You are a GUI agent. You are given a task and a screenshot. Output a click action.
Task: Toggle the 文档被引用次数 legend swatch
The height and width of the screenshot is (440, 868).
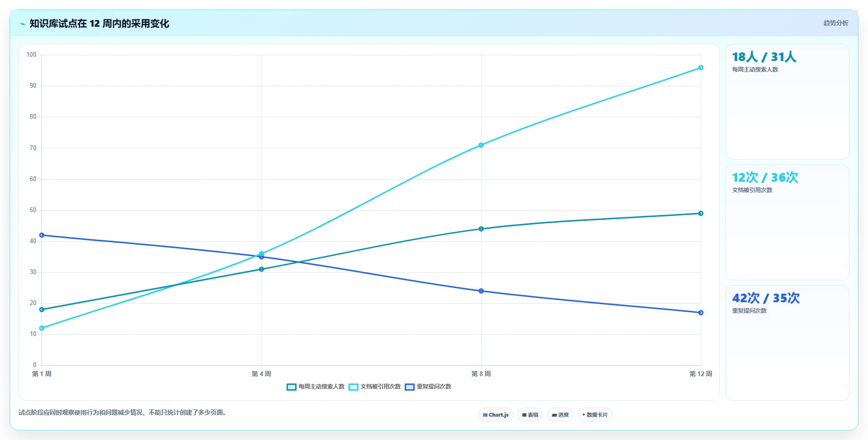click(x=353, y=387)
